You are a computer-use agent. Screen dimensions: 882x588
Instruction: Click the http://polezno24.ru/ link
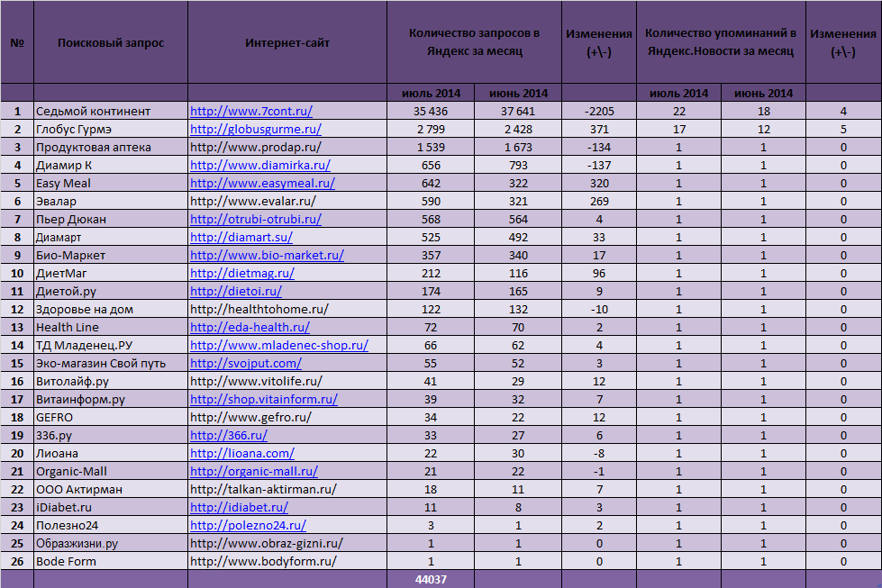[248, 525]
